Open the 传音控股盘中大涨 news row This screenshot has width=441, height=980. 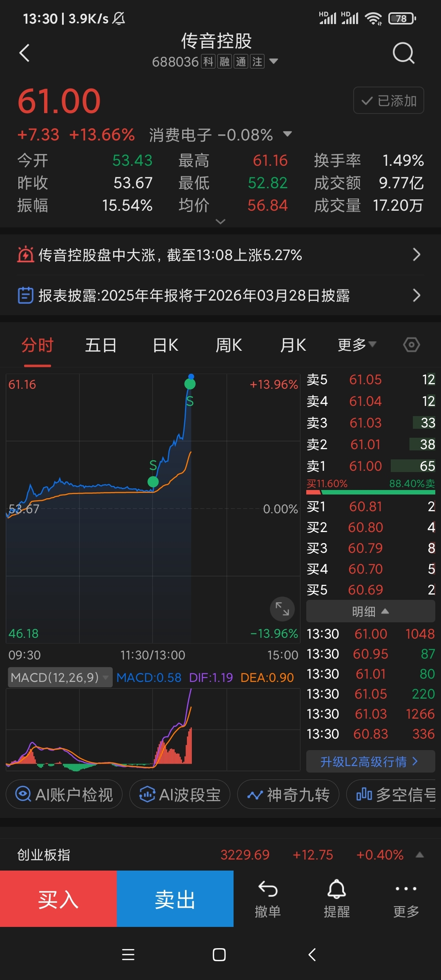(x=220, y=255)
